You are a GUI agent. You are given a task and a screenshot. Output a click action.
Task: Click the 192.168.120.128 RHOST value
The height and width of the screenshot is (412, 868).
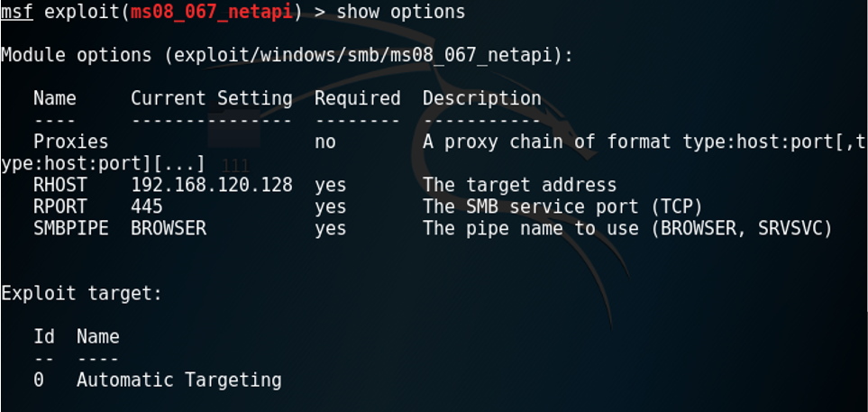[211, 185]
